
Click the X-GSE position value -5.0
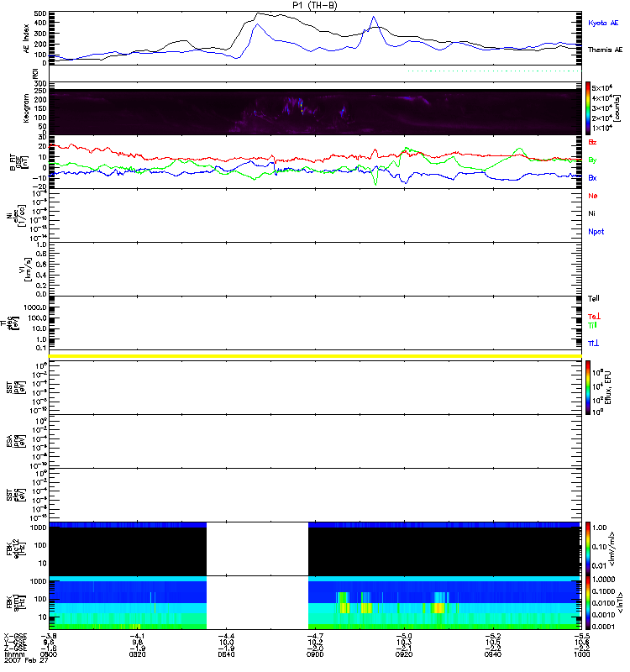(x=404, y=637)
